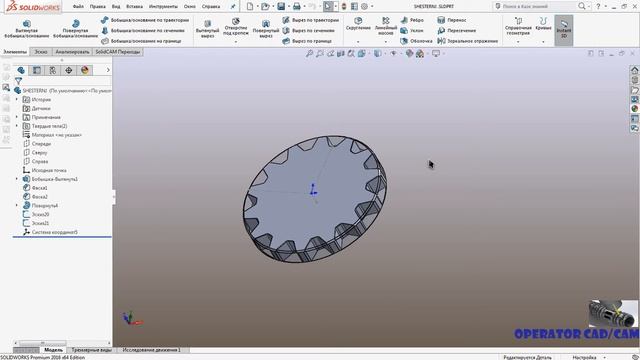Open the Инструменты menu

pyautogui.click(x=163, y=7)
